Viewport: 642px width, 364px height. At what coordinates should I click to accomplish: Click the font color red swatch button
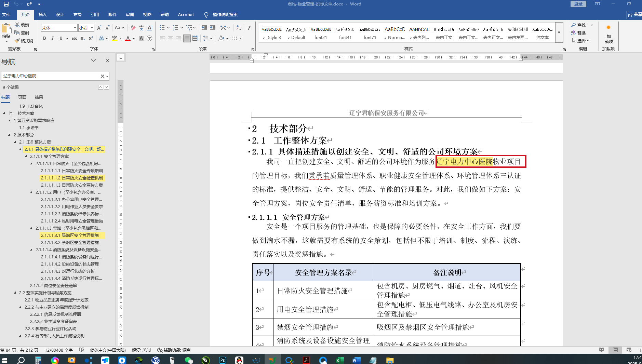click(128, 38)
